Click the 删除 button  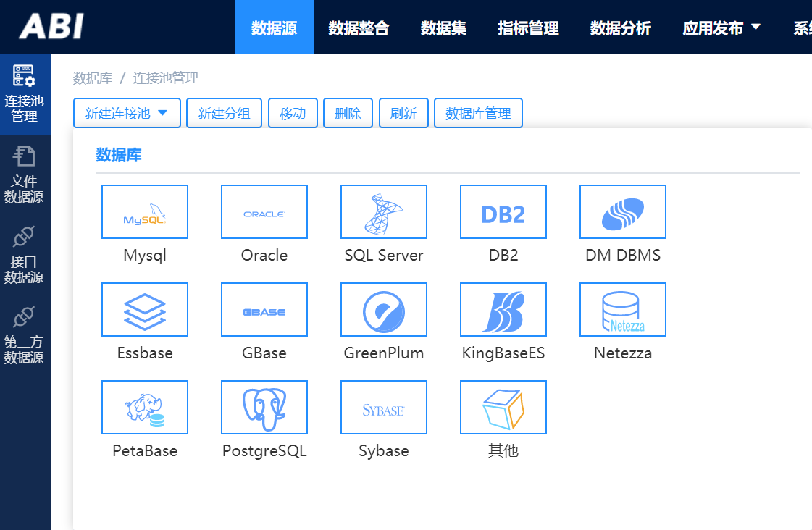point(348,113)
